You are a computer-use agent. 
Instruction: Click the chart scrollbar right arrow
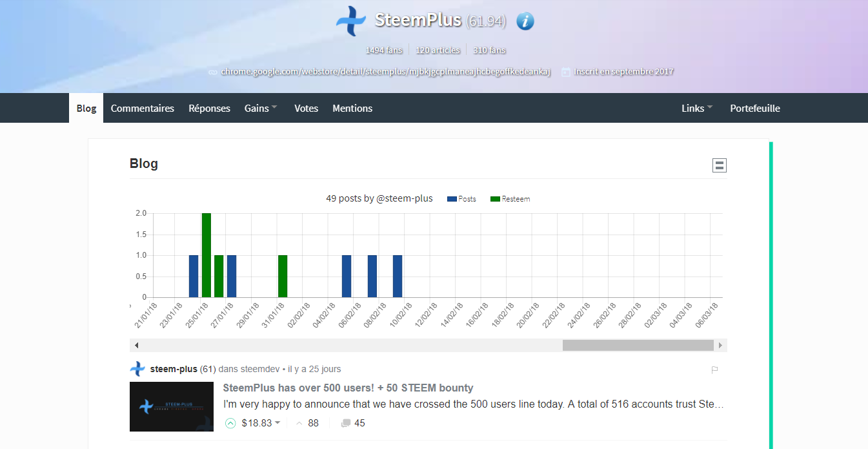click(720, 345)
